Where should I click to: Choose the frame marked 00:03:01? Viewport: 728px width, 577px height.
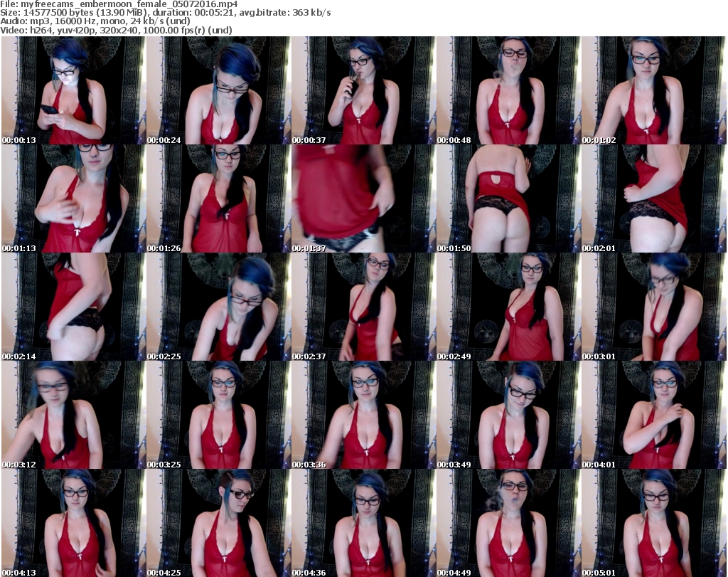click(653, 307)
